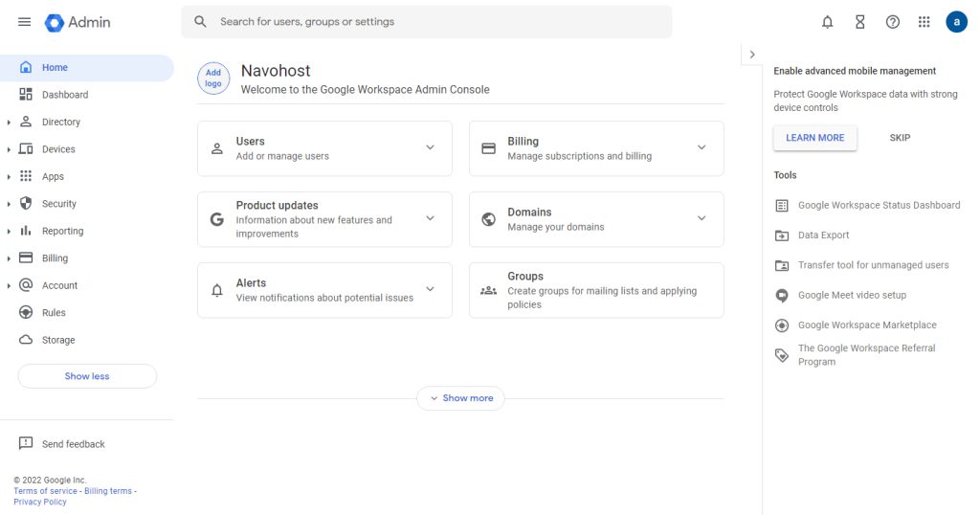Open Transfer tool for unmanaged users
The height and width of the screenshot is (515, 980).
point(873,265)
